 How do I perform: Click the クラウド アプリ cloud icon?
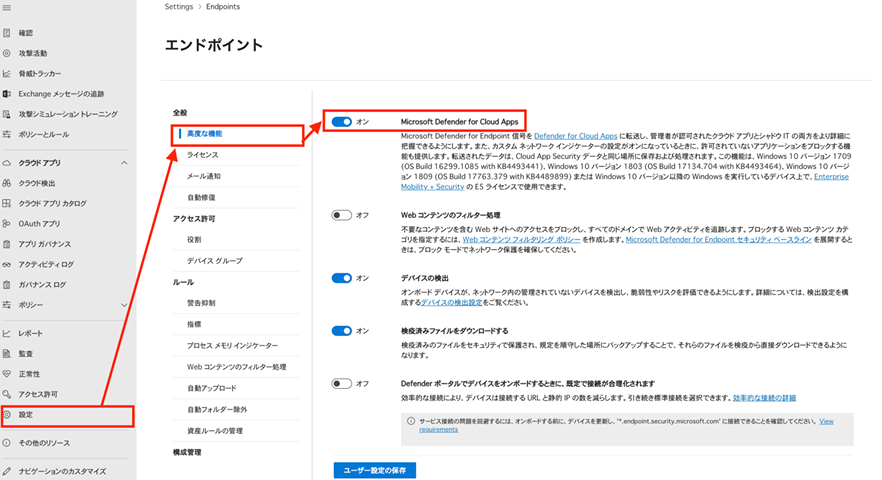pyautogui.click(x=7, y=163)
